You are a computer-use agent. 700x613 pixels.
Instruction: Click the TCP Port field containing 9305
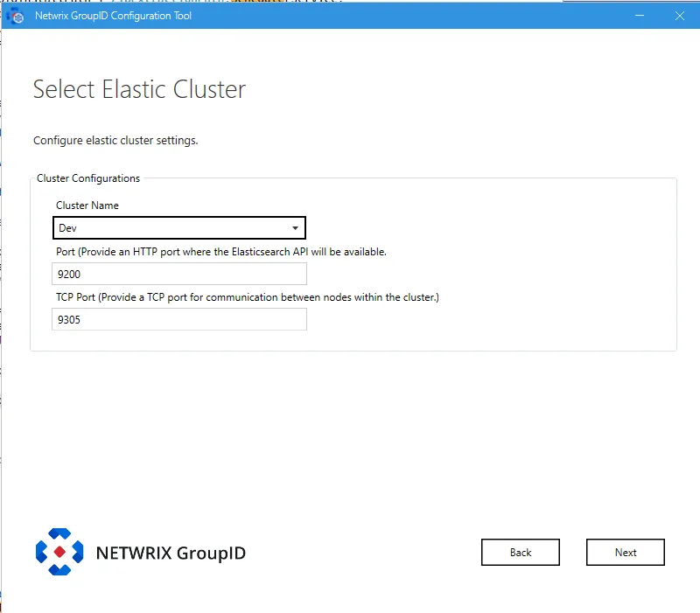pos(179,319)
